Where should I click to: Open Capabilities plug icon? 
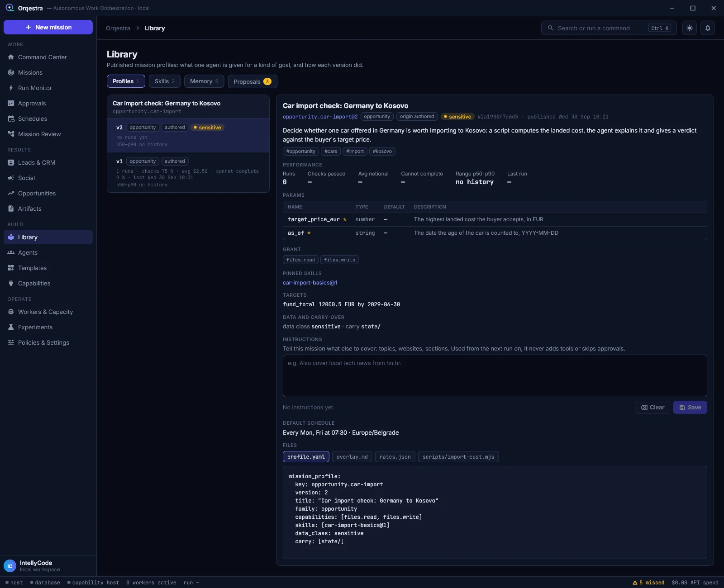coord(11,283)
